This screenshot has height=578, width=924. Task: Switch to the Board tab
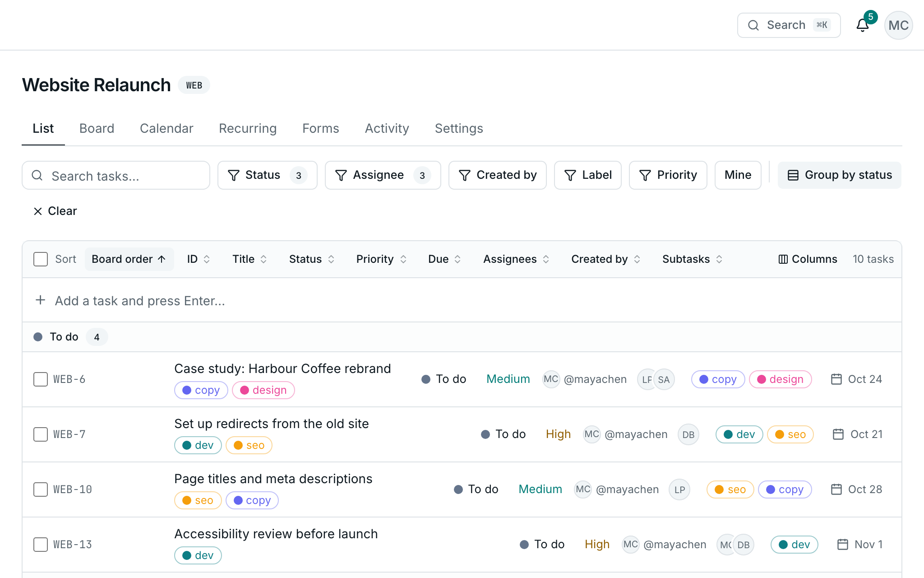[x=97, y=129]
